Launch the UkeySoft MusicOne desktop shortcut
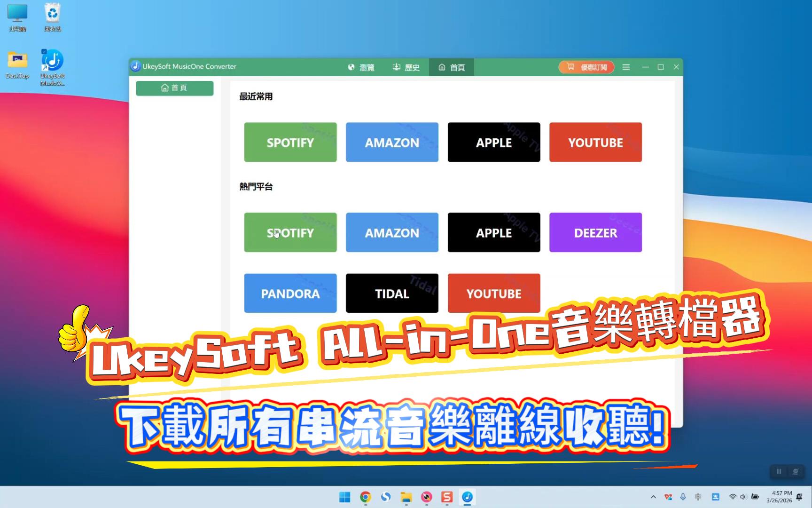The image size is (812, 508). tap(53, 68)
